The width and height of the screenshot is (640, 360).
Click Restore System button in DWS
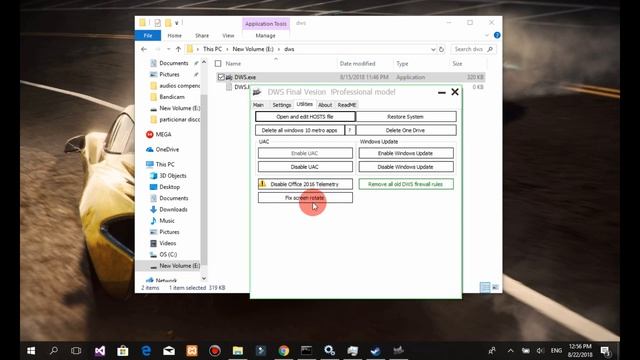tap(406, 117)
